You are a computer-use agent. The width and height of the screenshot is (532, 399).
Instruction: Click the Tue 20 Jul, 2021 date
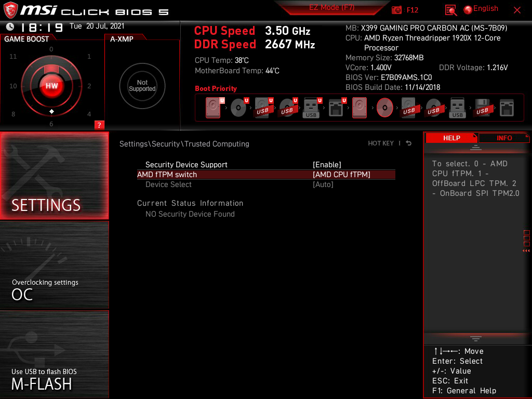[97, 26]
